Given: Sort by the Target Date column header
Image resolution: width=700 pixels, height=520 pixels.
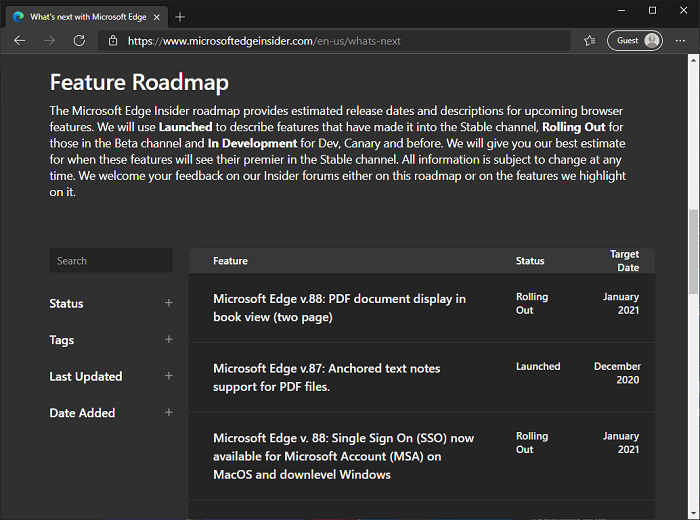Looking at the screenshot, I should 624,261.
